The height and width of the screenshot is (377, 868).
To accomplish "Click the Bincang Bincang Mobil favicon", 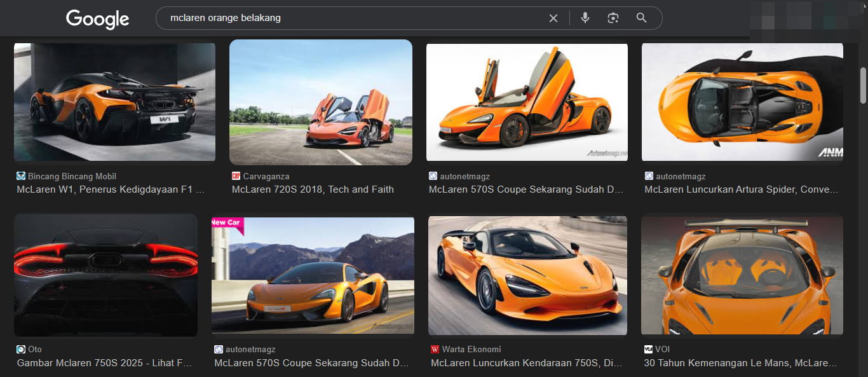I will point(21,176).
